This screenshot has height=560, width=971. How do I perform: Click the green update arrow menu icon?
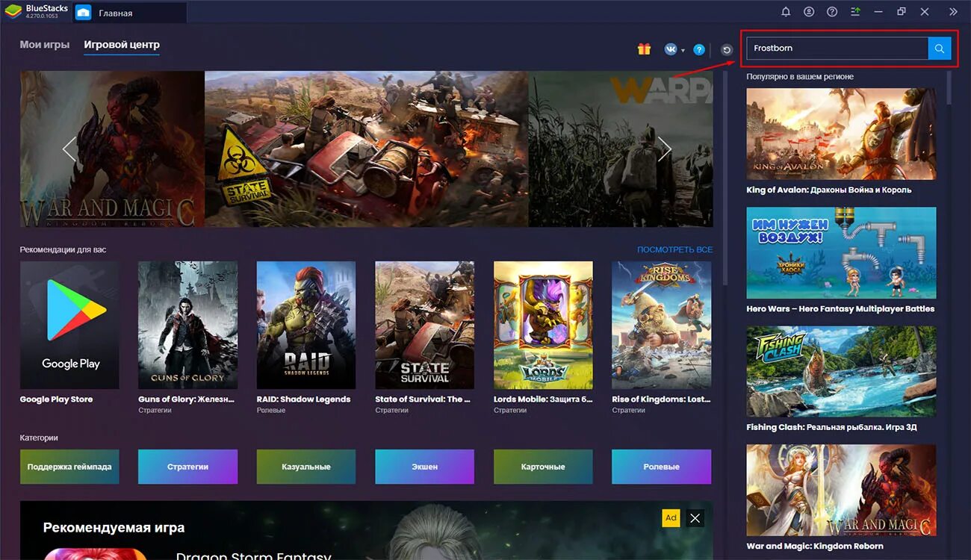[855, 12]
